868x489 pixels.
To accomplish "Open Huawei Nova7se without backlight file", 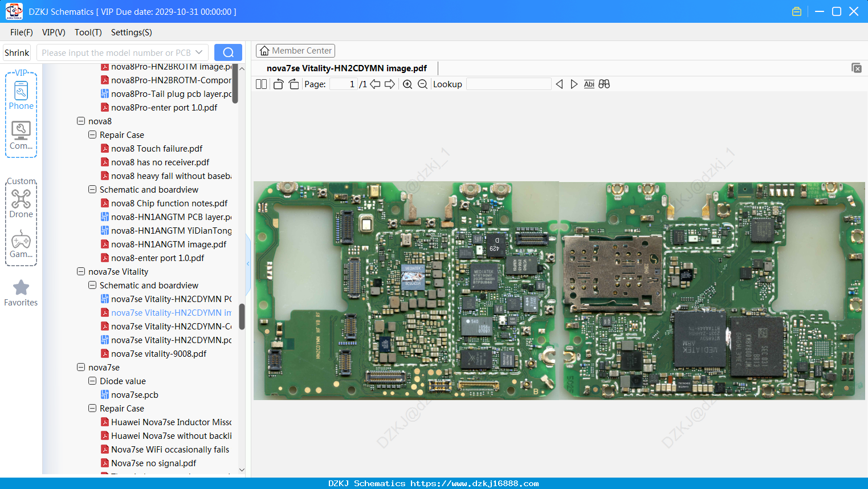I will pyautogui.click(x=172, y=435).
